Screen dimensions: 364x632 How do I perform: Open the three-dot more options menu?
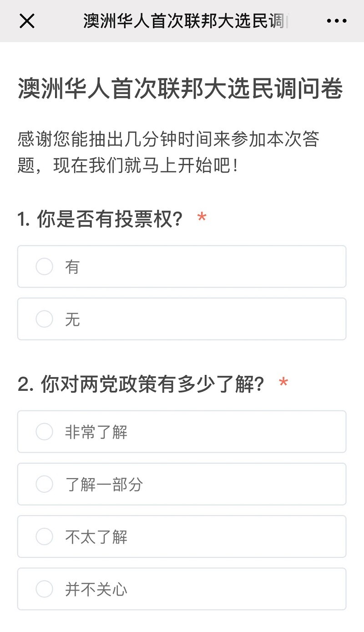click(337, 21)
